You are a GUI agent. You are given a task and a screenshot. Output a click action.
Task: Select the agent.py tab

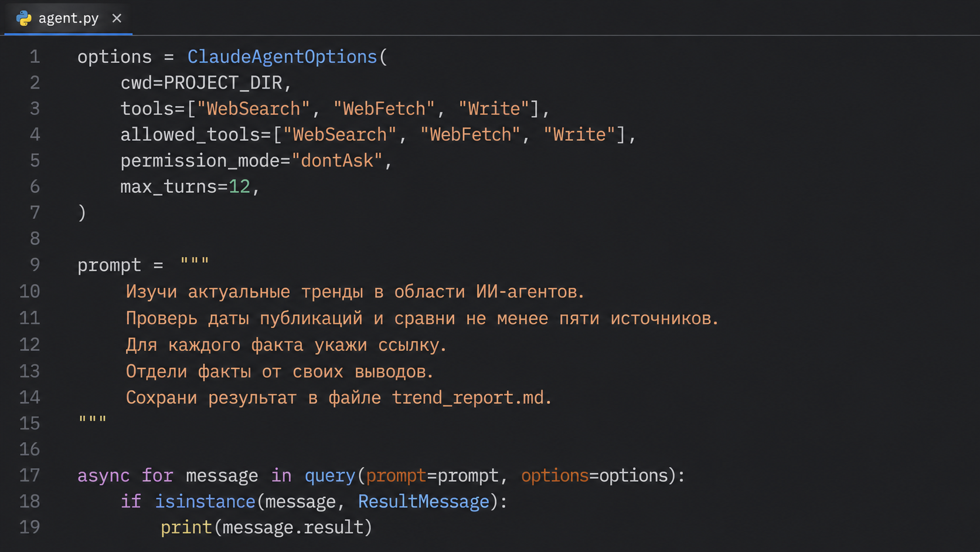(x=68, y=18)
